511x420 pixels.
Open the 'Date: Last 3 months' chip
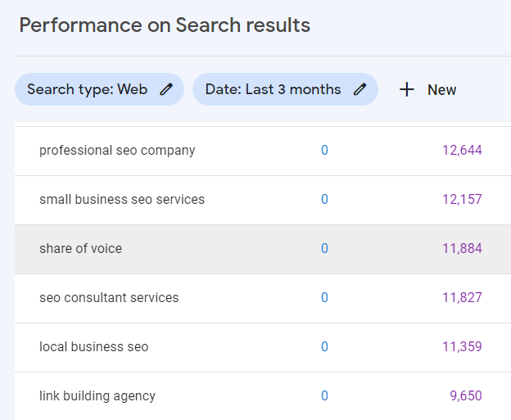(273, 89)
